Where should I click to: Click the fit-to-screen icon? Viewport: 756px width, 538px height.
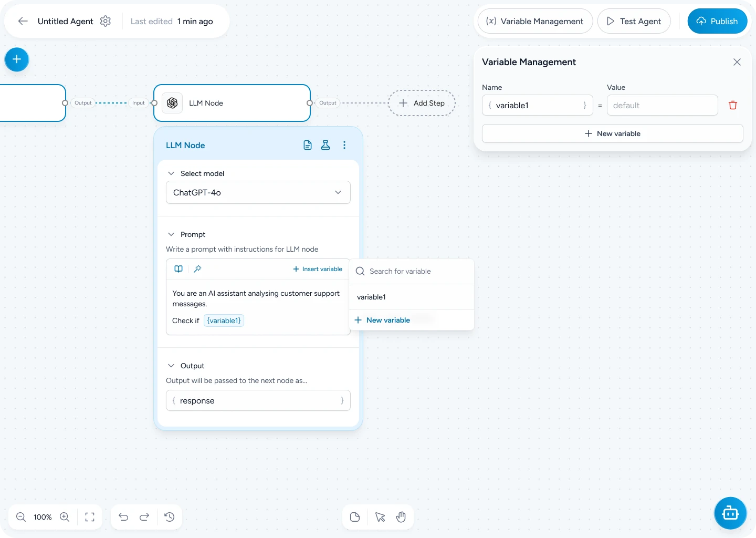90,517
